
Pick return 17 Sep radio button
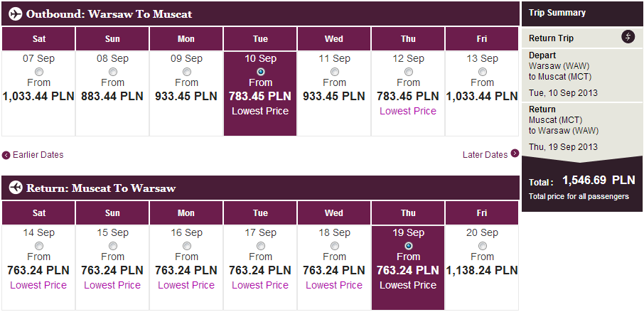(x=260, y=246)
